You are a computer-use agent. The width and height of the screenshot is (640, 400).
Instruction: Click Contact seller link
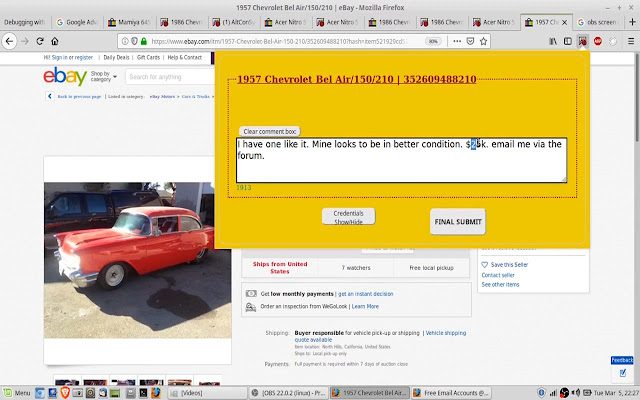point(498,275)
